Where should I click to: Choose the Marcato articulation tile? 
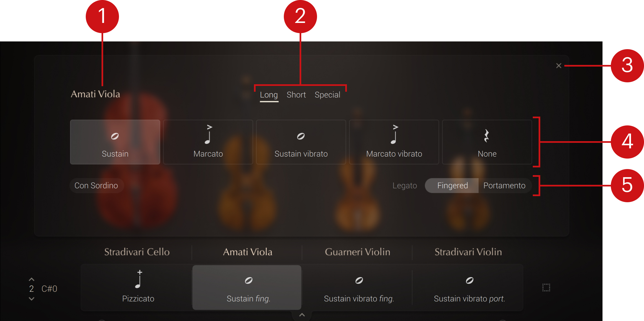(208, 142)
